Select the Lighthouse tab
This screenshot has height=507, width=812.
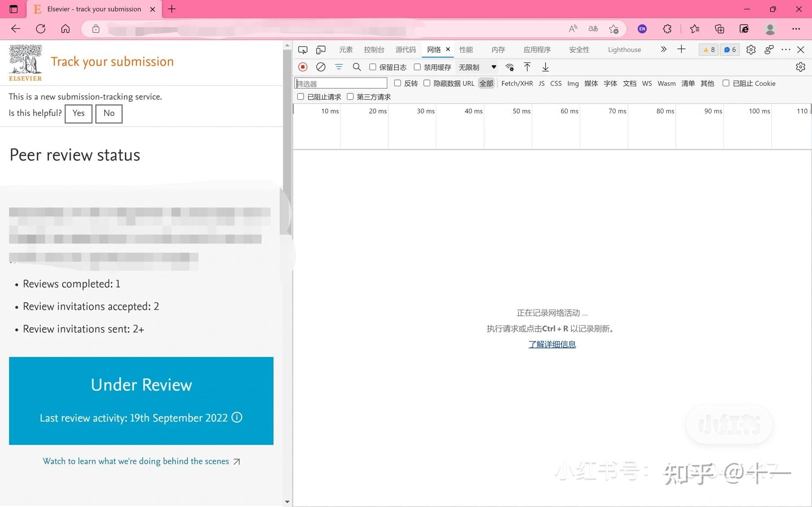624,50
